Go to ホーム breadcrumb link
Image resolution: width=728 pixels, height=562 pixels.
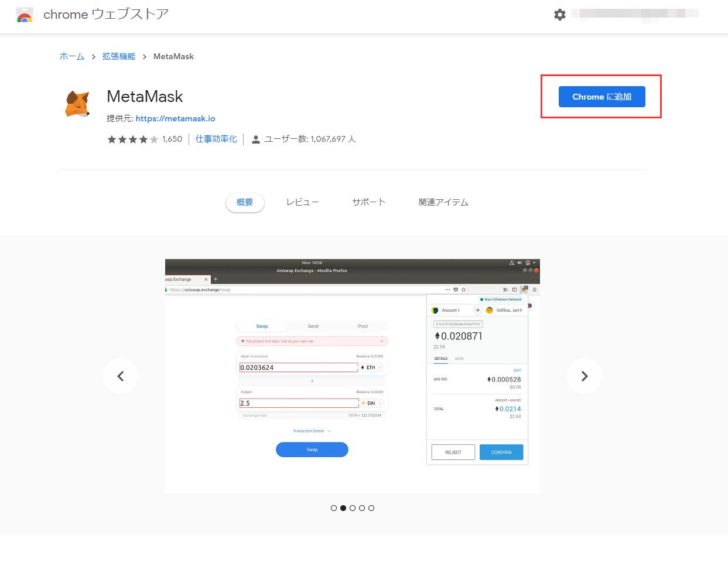(71, 56)
